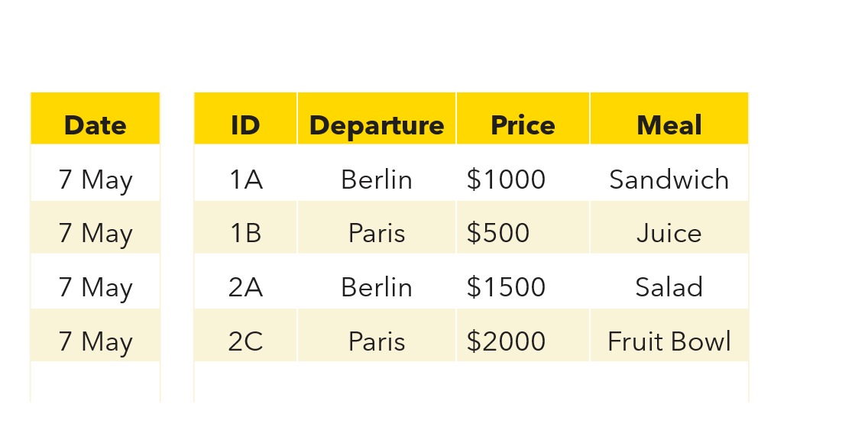Click the Meal column header

pos(669,118)
